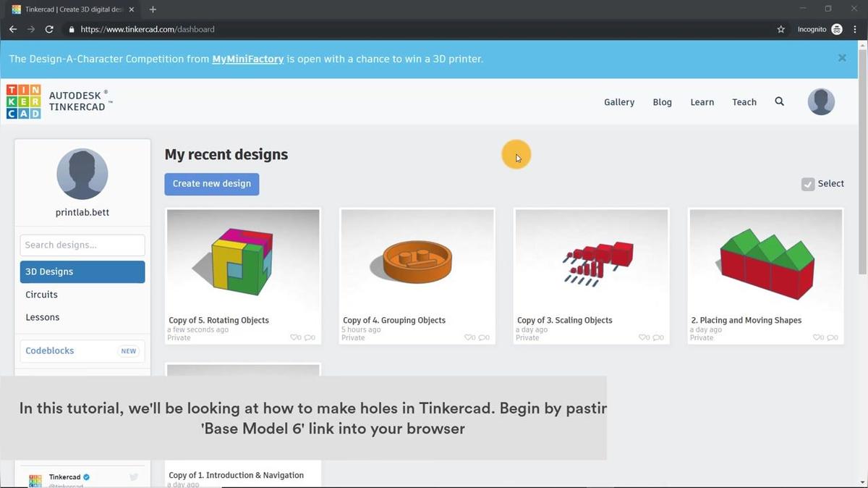
Task: Click the '5 hours ago' timestamp
Action: point(361,329)
